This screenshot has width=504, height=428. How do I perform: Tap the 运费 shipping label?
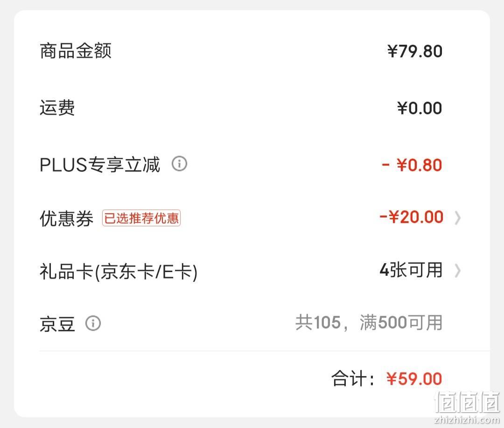57,107
